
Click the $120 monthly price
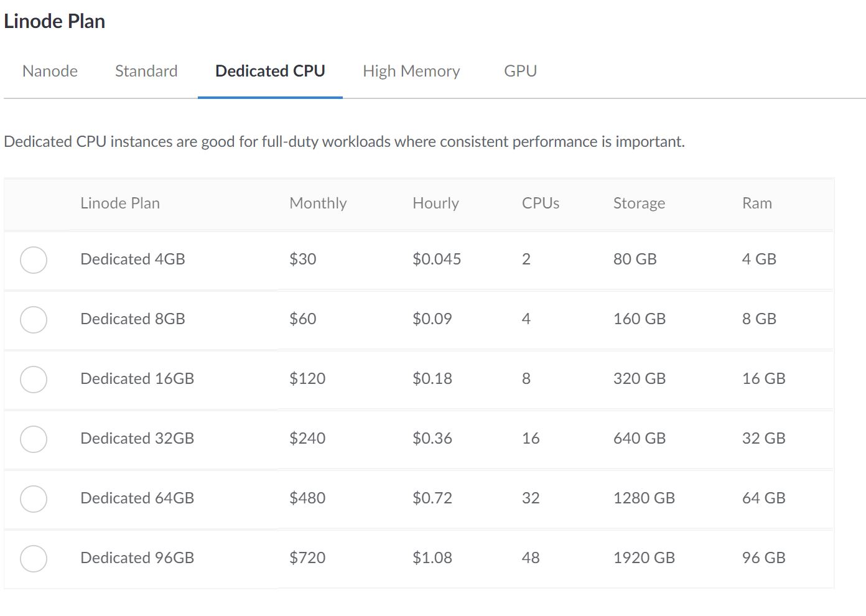pyautogui.click(x=307, y=379)
